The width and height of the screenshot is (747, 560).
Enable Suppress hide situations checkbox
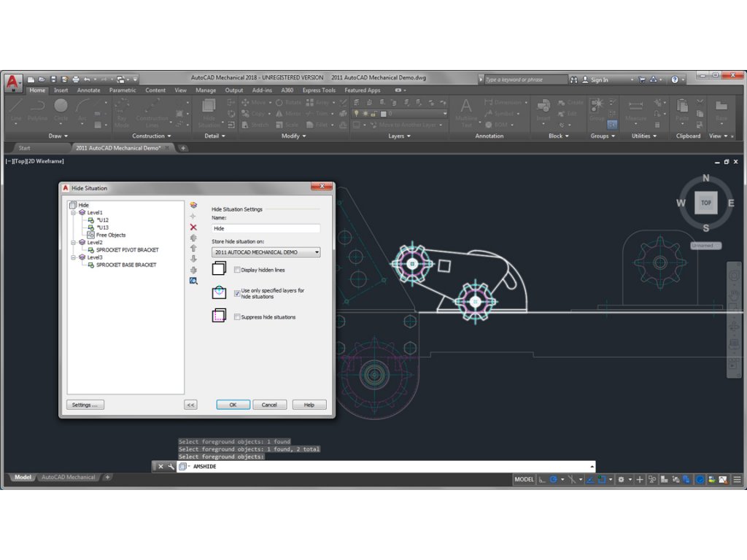pos(237,317)
